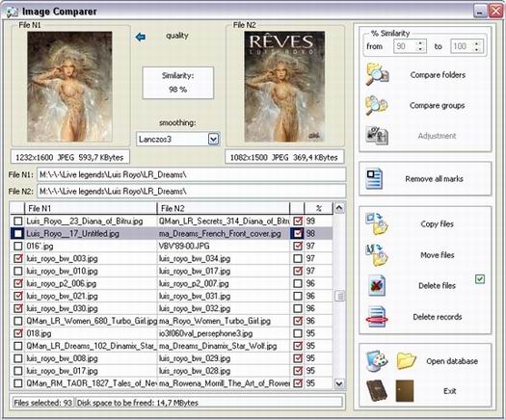The image size is (506, 420).
Task: Click the Remove all marks icon
Action: point(374,179)
